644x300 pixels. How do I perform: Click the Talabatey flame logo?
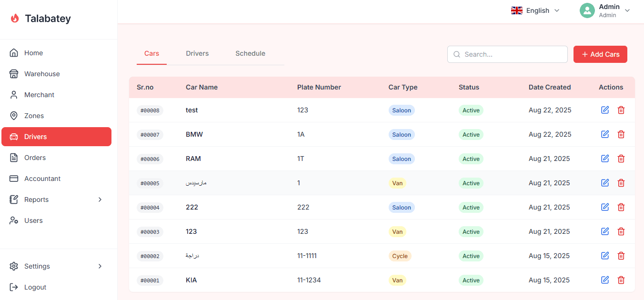[x=15, y=19]
